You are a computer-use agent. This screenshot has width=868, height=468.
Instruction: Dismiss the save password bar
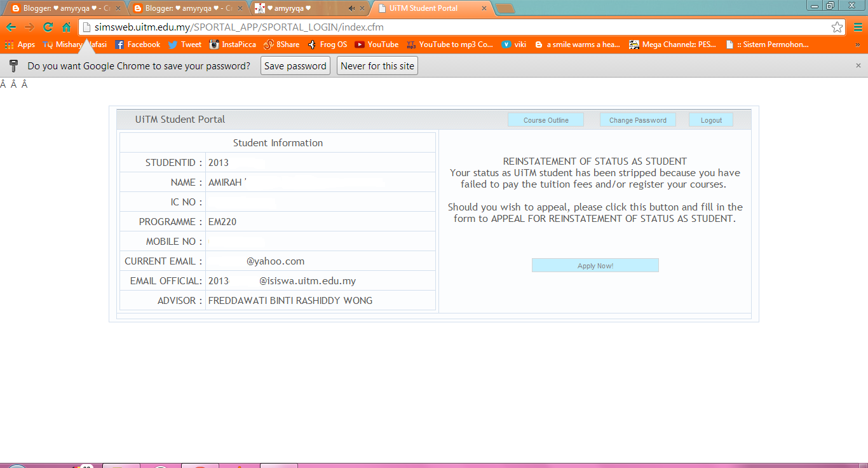(x=858, y=65)
